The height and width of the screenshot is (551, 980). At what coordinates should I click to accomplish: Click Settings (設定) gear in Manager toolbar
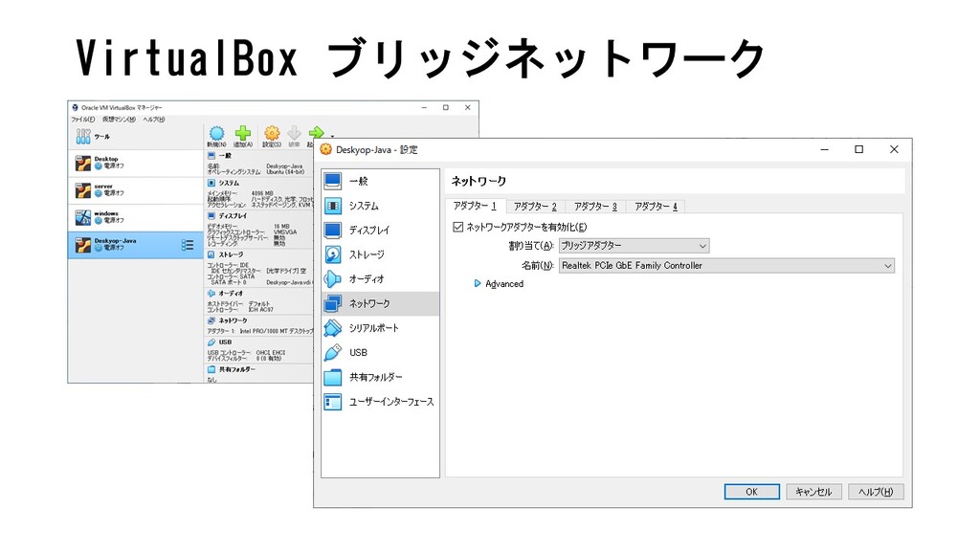tap(272, 136)
